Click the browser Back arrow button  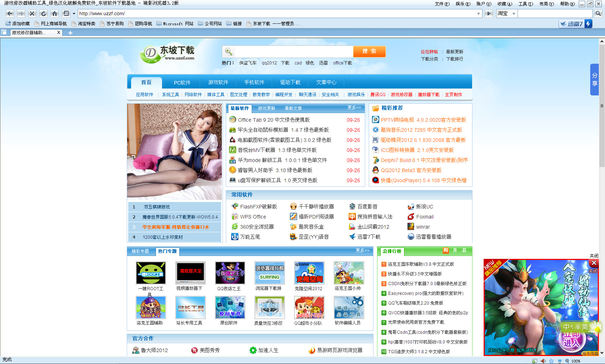(x=10, y=13)
